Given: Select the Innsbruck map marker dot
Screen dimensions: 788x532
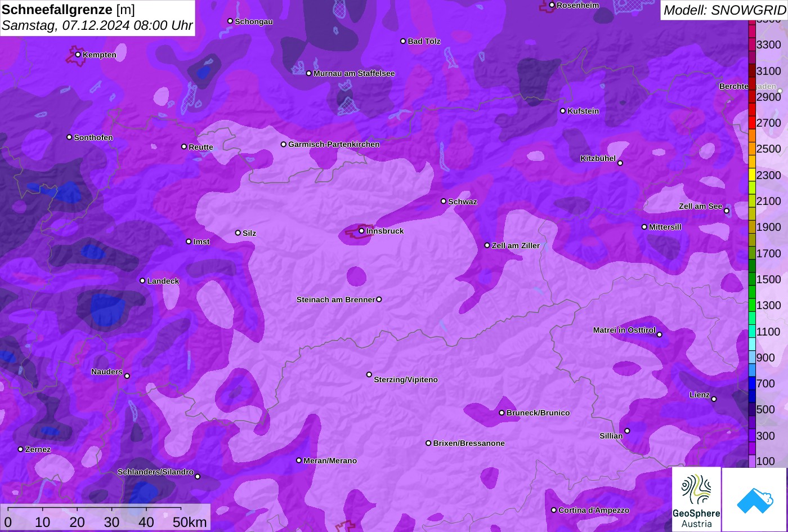Looking at the screenshot, I should click(x=362, y=231).
